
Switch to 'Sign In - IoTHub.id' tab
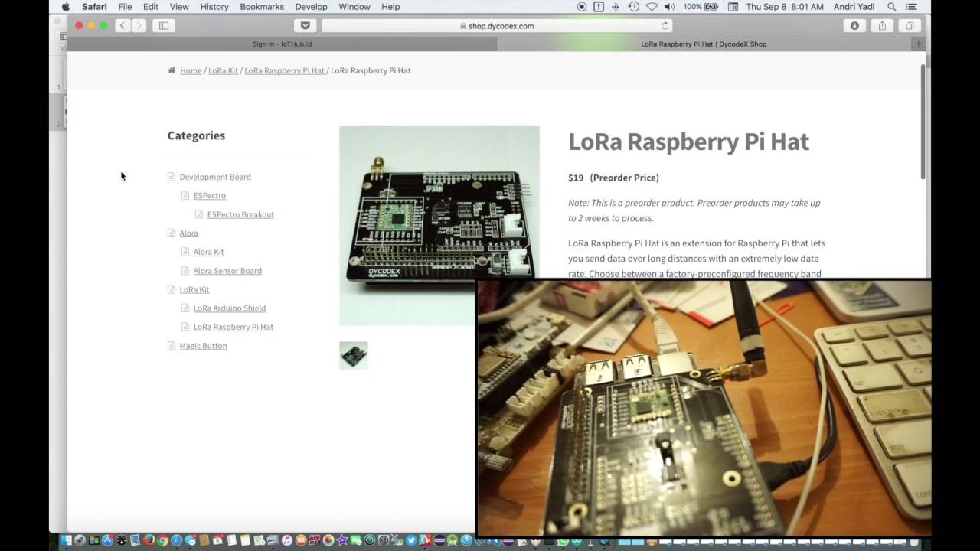282,44
